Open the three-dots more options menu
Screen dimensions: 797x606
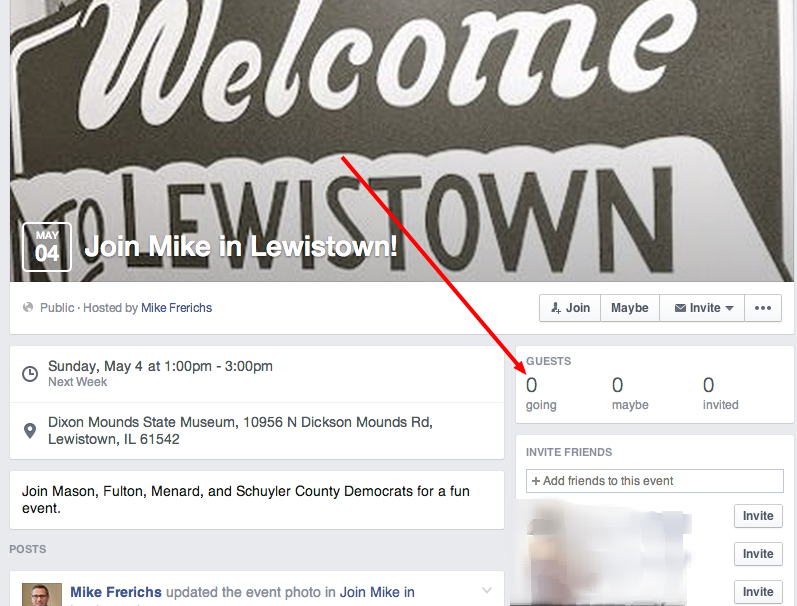click(x=763, y=308)
